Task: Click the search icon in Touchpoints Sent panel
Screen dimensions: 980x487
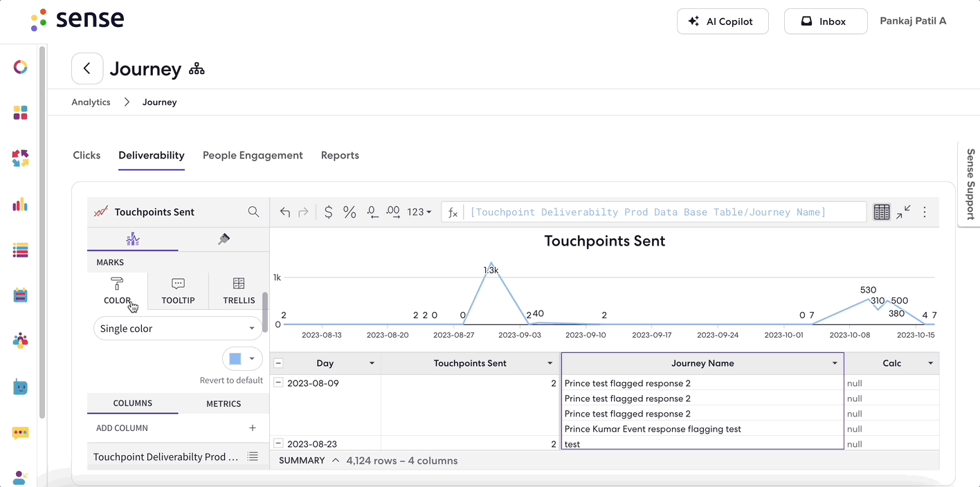Action: 254,212
